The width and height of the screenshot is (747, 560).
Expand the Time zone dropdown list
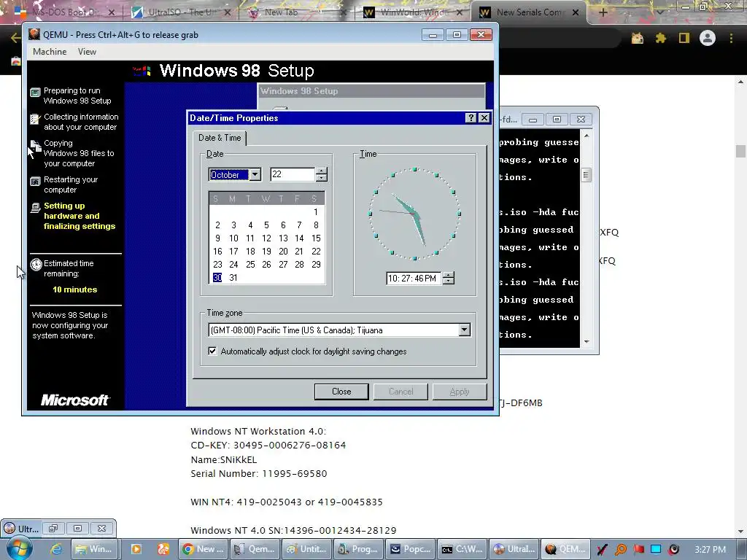click(465, 330)
